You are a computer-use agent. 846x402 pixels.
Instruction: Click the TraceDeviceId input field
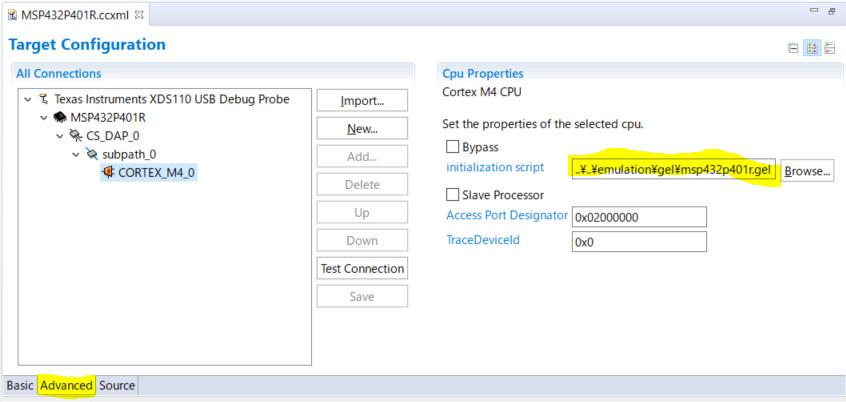(x=638, y=242)
